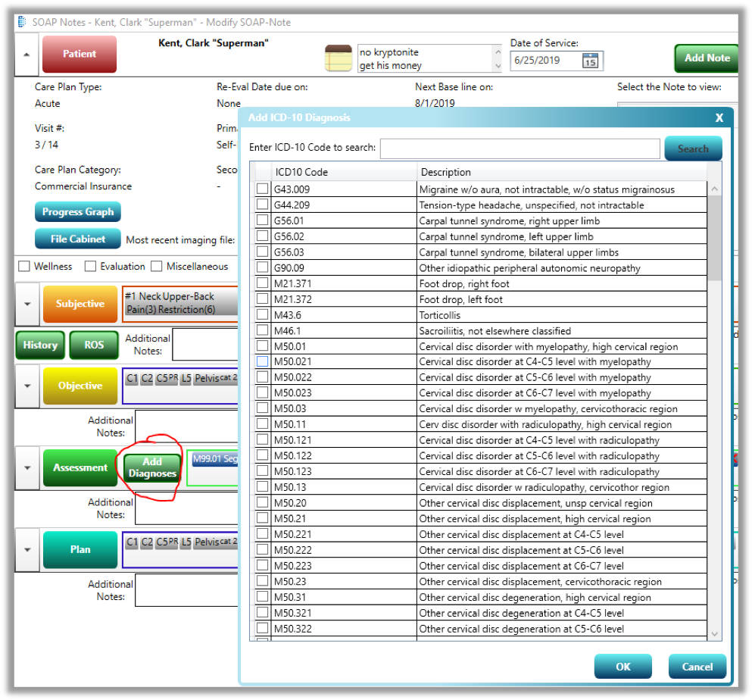Tick the checkbox for G44.209
The width and height of the screenshot is (752, 700).
pyautogui.click(x=262, y=204)
